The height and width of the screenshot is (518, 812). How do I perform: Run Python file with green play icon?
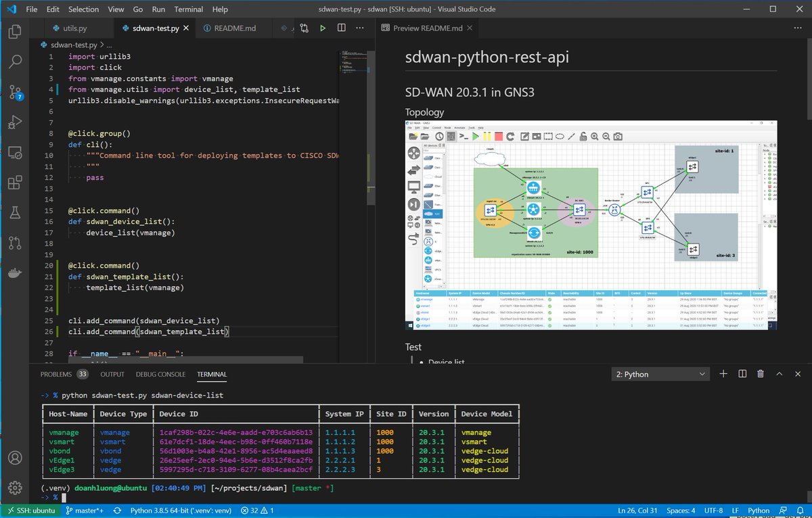[x=323, y=28]
